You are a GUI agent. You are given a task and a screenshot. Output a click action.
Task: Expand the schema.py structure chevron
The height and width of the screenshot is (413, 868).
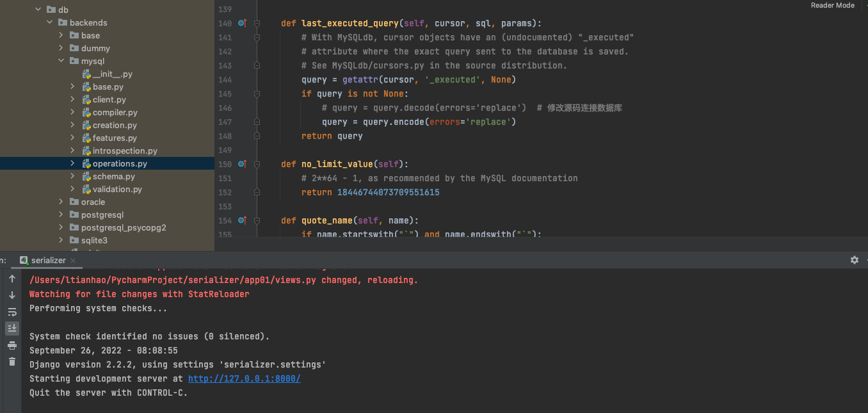(72, 176)
